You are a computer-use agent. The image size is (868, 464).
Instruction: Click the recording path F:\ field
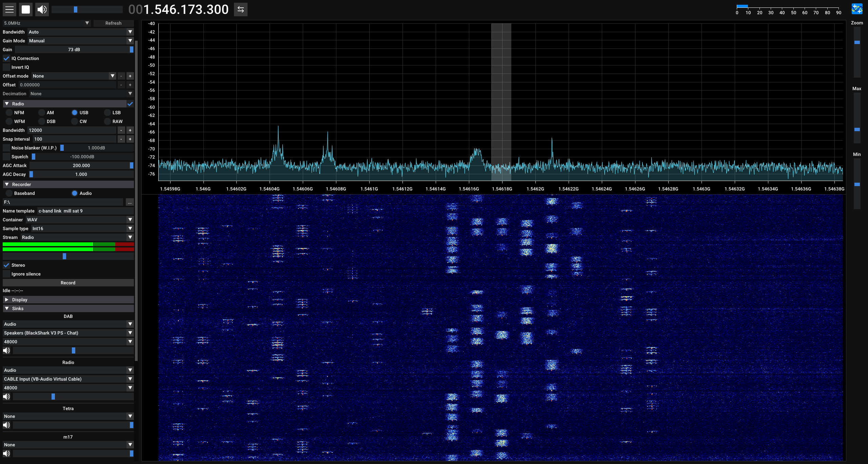pyautogui.click(x=63, y=202)
